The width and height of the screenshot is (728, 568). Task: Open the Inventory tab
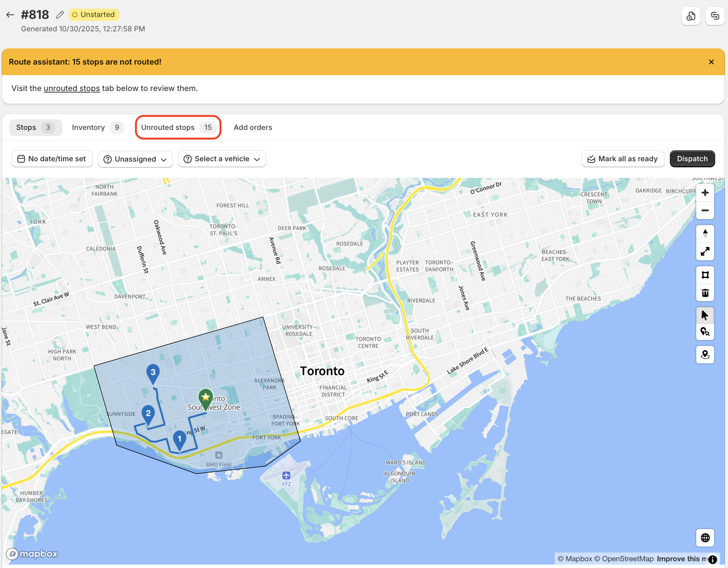[97, 128]
